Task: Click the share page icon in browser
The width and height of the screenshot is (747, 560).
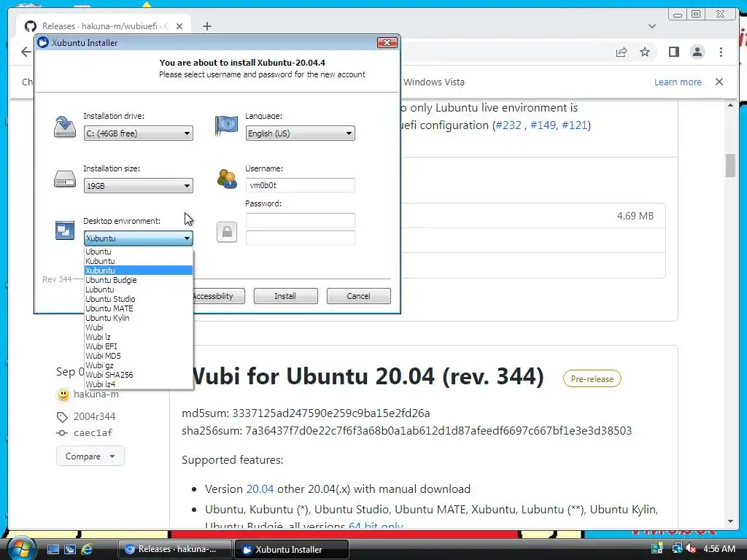Action: click(x=622, y=52)
